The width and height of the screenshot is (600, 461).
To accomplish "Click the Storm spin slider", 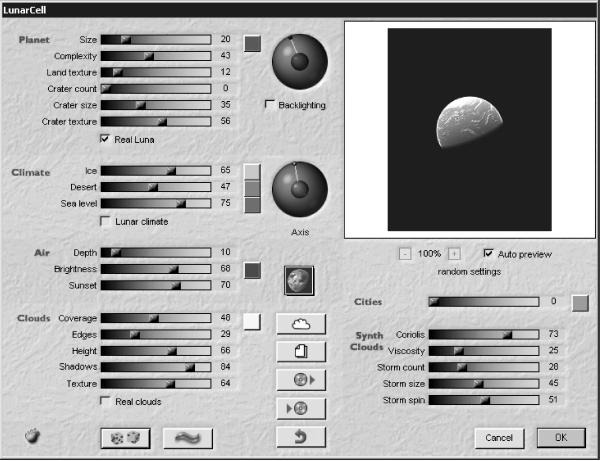I will pyautogui.click(x=484, y=400).
